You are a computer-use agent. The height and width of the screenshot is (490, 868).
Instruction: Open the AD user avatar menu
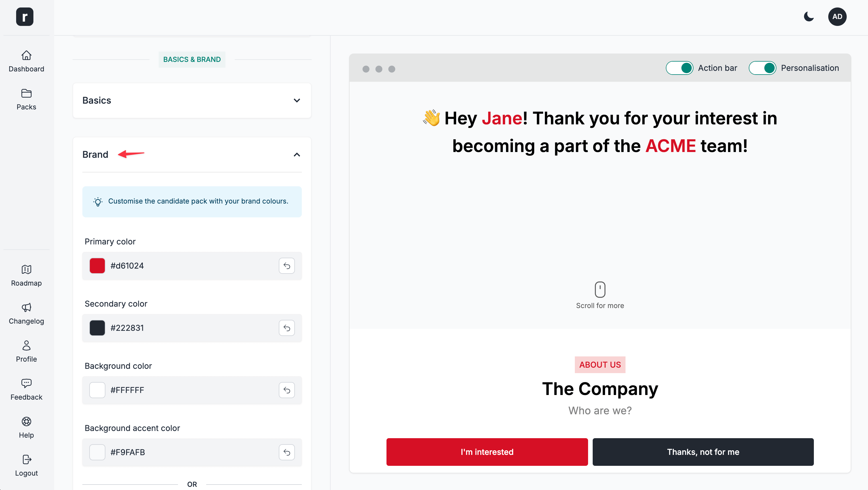tap(837, 16)
